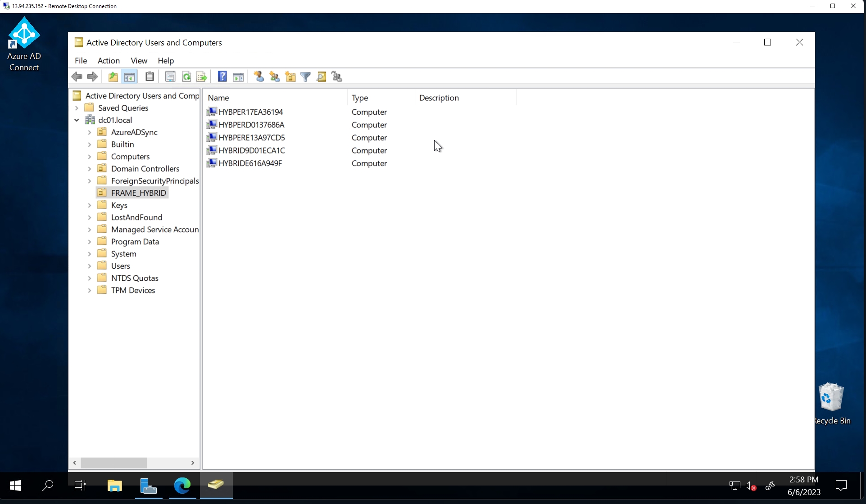Open the Help menu
Screen dimensions: 866x504
(x=166, y=61)
